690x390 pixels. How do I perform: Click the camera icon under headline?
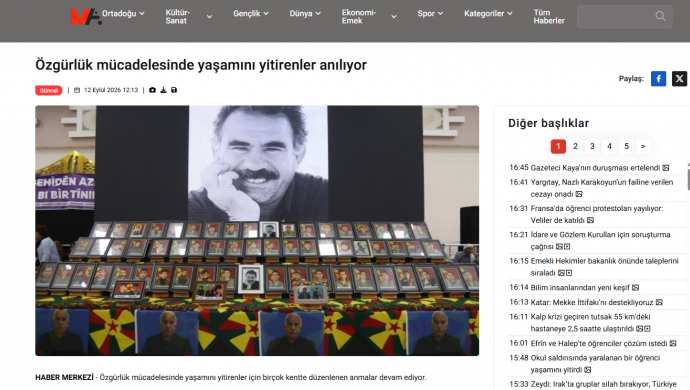tap(152, 90)
